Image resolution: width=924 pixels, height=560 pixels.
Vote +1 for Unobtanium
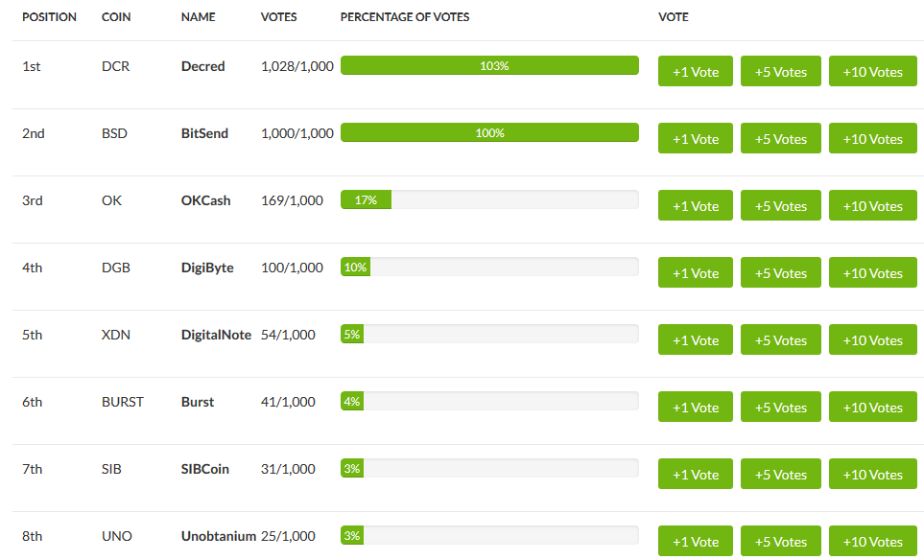696,541
